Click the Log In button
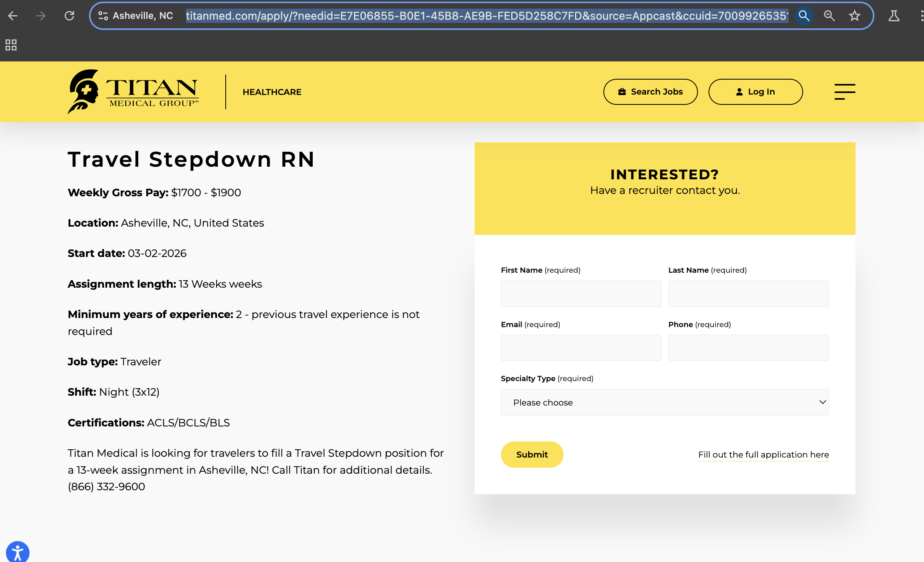 point(755,92)
